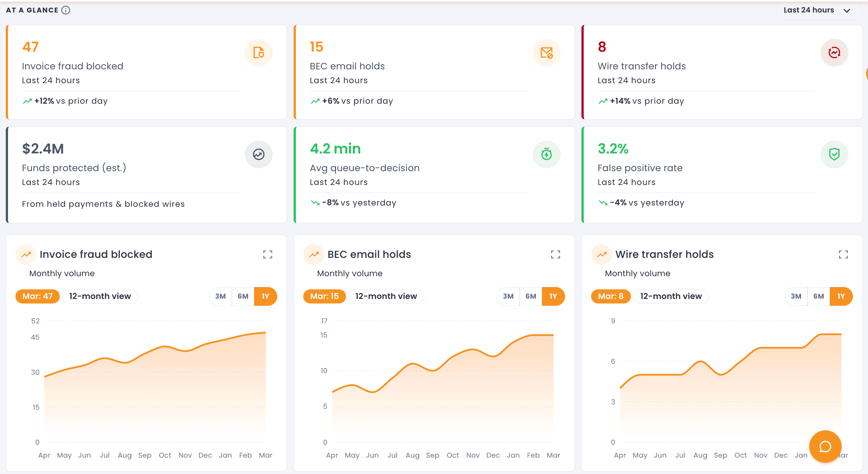Switch BEC email holds chart to 6M view
The width and height of the screenshot is (868, 474).
point(531,296)
